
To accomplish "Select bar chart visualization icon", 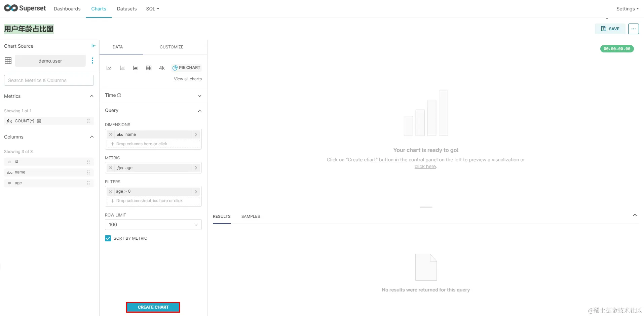I will 122,68.
